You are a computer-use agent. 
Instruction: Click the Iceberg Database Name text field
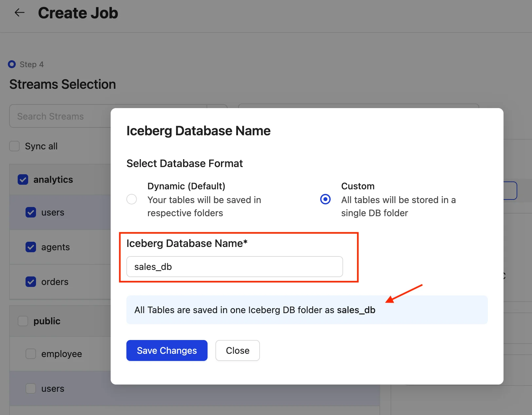234,267
